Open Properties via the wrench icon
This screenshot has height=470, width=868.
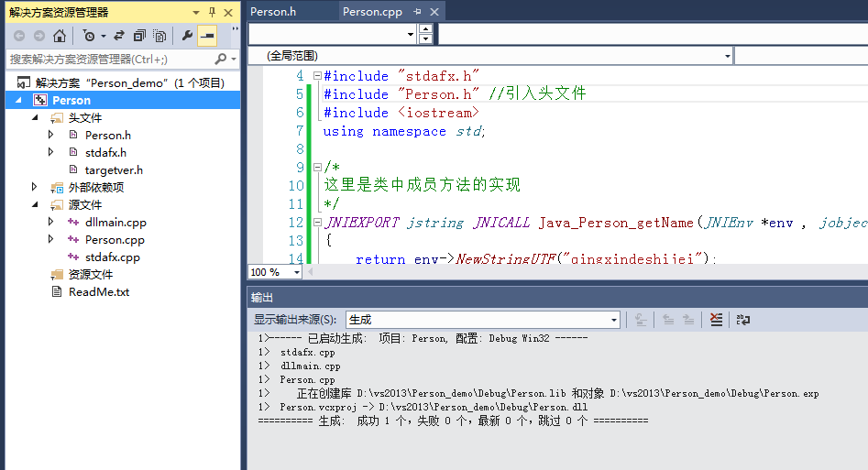point(187,36)
